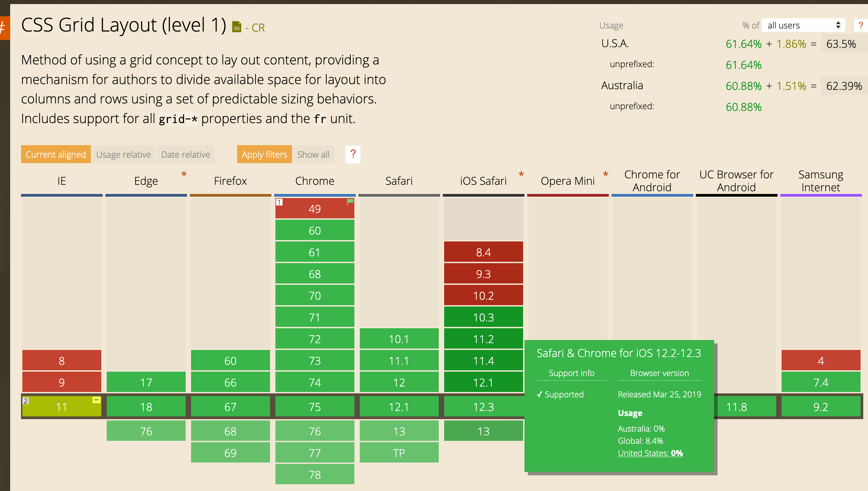Click the tooltip title Safari & Chrome for iOS
The image size is (868, 491).
click(619, 353)
